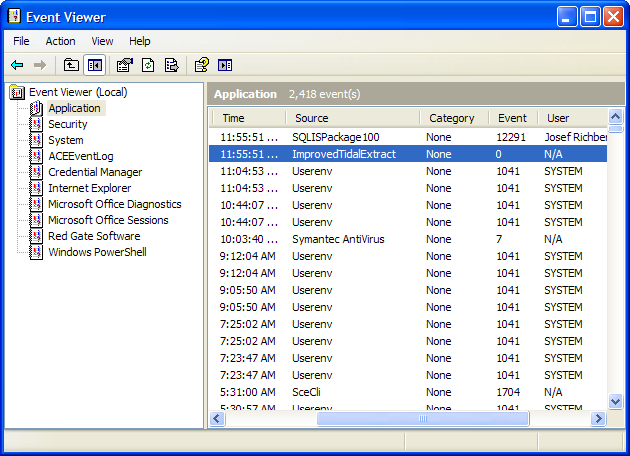Viewport: 630px width, 456px height.
Task: Close the Event Viewer window
Action: coord(614,17)
